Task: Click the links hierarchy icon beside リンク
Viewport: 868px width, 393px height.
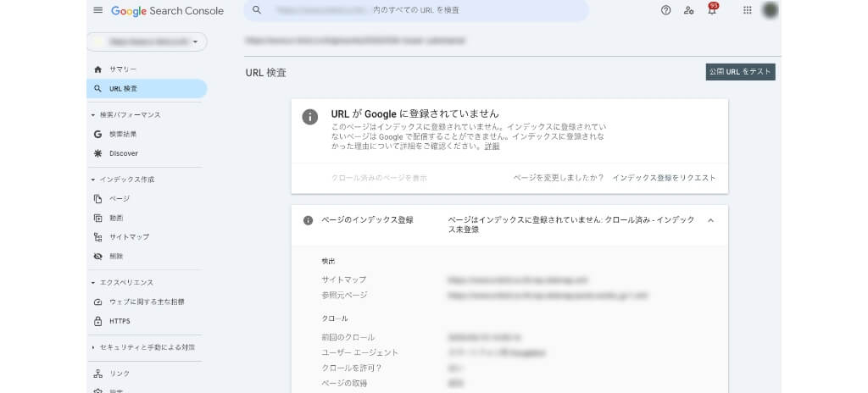Action: [98, 374]
